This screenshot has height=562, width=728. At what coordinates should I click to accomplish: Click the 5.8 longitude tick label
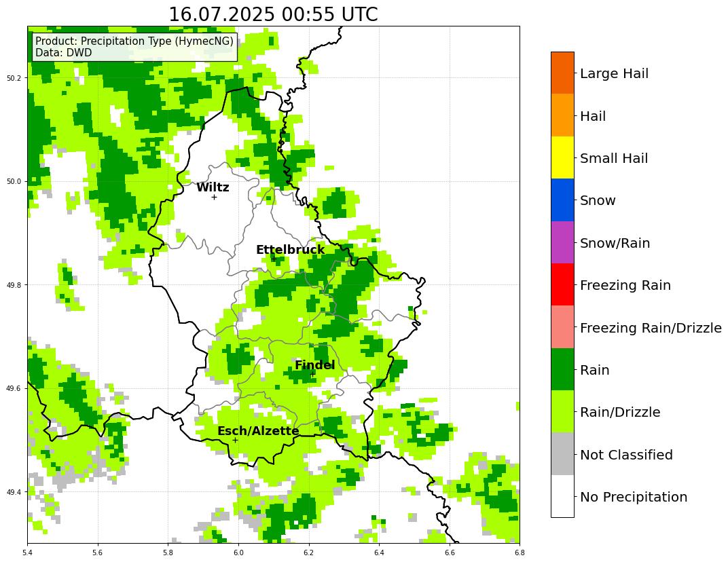[x=168, y=552]
